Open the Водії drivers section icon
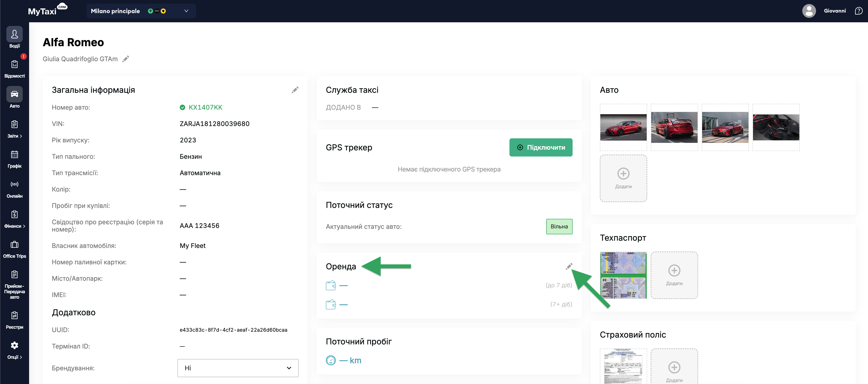 coord(15,34)
